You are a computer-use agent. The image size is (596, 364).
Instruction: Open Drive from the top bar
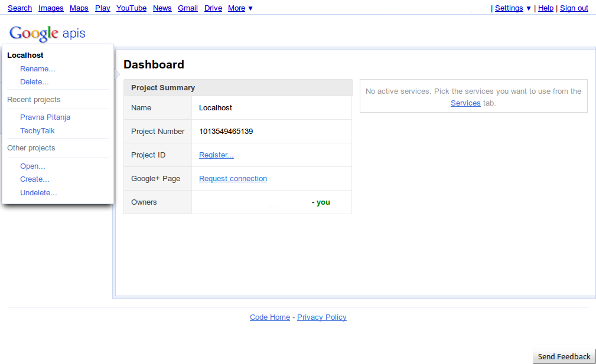[213, 8]
